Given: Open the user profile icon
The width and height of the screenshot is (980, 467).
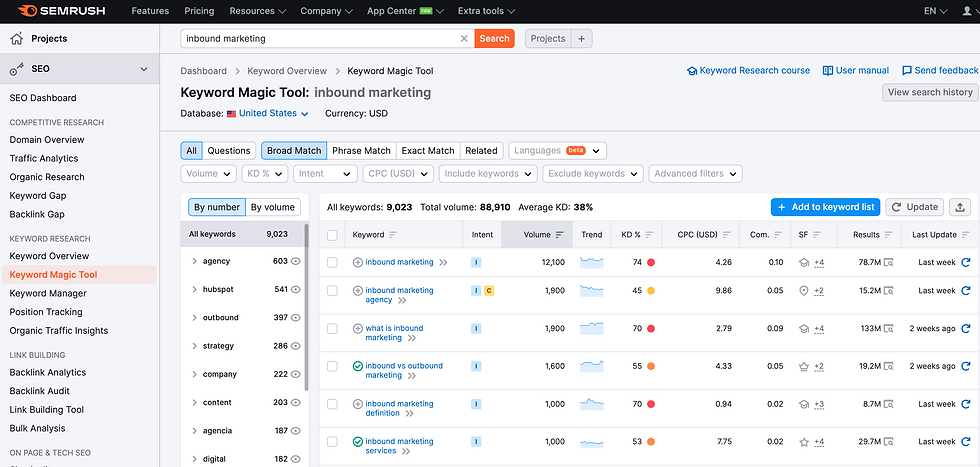Looking at the screenshot, I should point(968,11).
